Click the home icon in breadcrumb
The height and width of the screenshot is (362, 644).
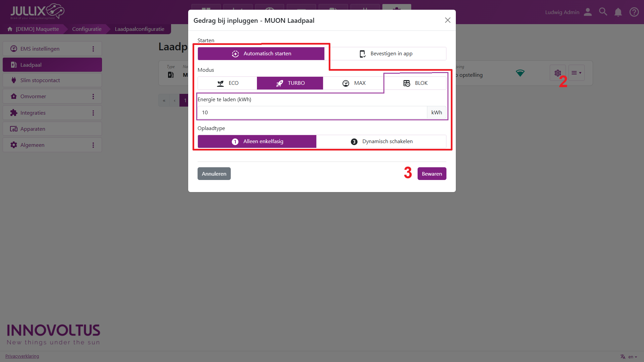10,29
